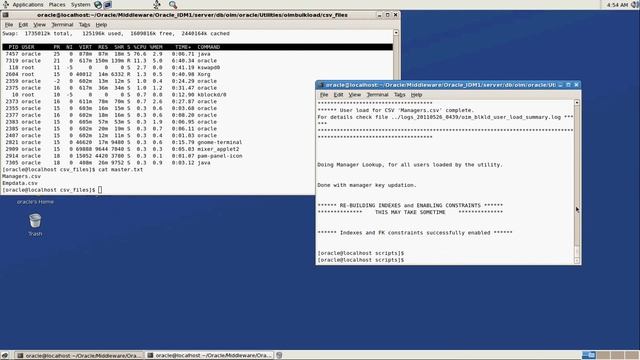Open Edit menu in the scripts terminal
The height and width of the screenshot is (360, 640).
338,95
